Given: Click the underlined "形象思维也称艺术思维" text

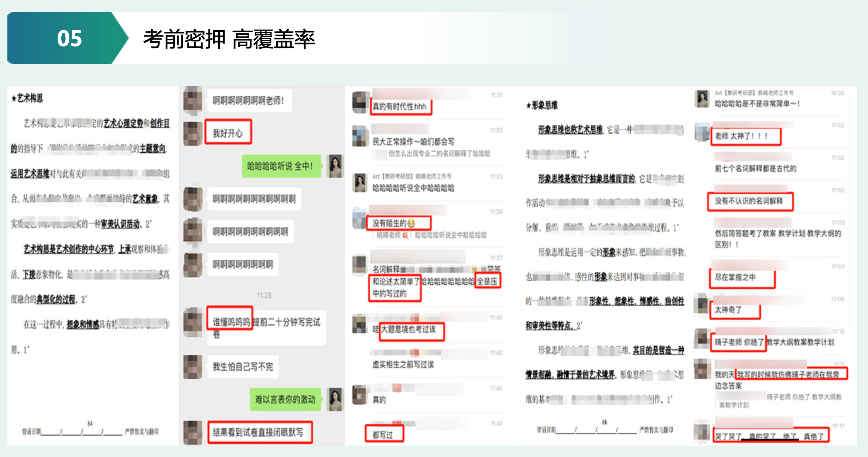Looking at the screenshot, I should (570, 130).
